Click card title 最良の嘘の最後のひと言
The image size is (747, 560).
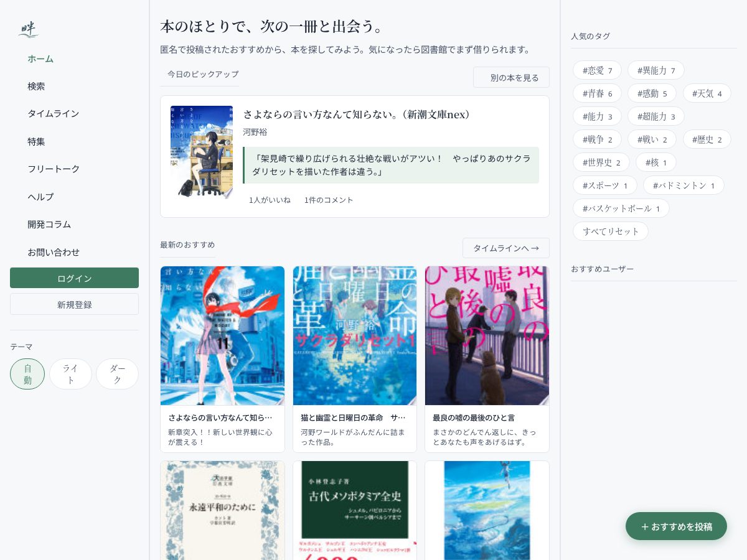(474, 418)
